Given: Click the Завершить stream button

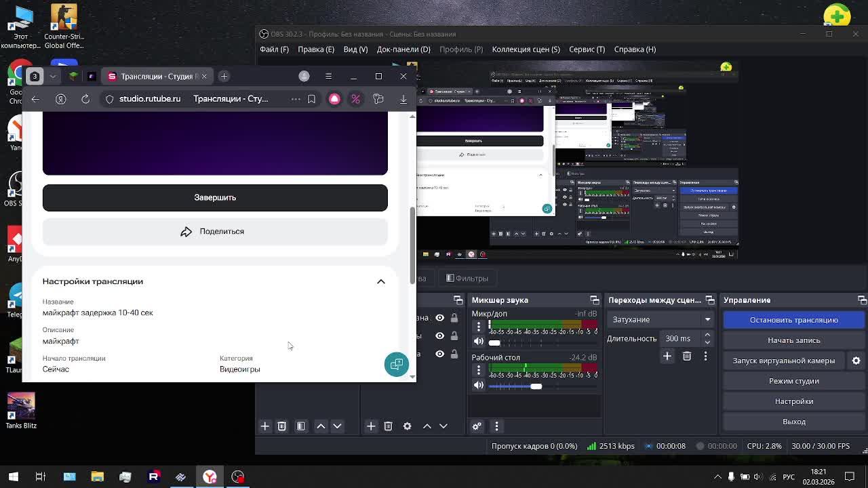Looking at the screenshot, I should coord(215,197).
